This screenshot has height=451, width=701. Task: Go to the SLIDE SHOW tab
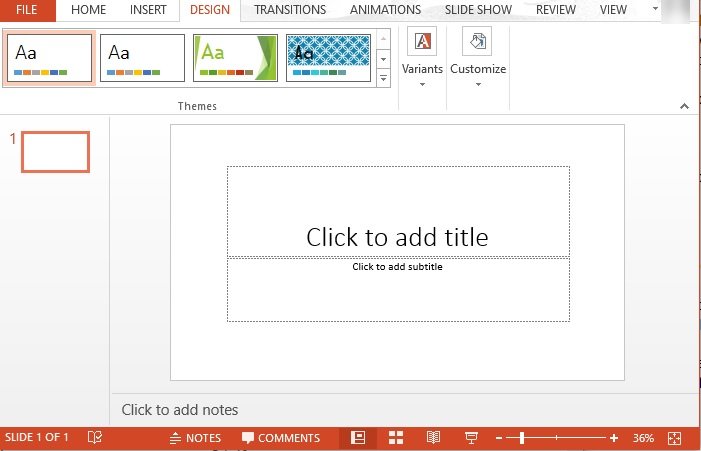coord(478,10)
